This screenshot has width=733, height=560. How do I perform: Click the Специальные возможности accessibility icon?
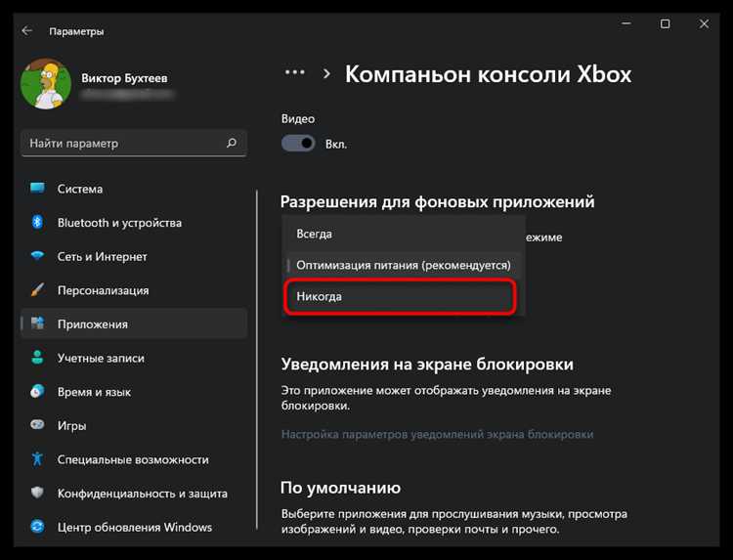point(37,459)
